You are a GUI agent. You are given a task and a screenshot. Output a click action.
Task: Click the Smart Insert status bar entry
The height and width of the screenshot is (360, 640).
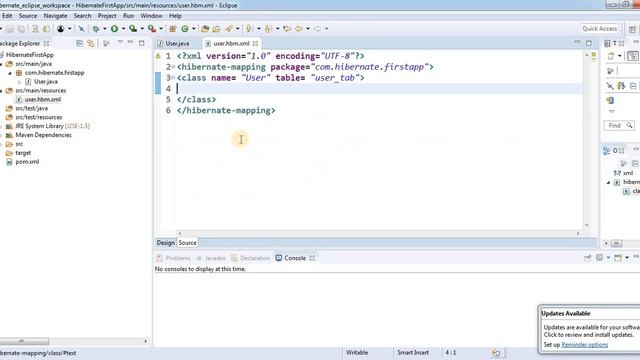point(413,353)
